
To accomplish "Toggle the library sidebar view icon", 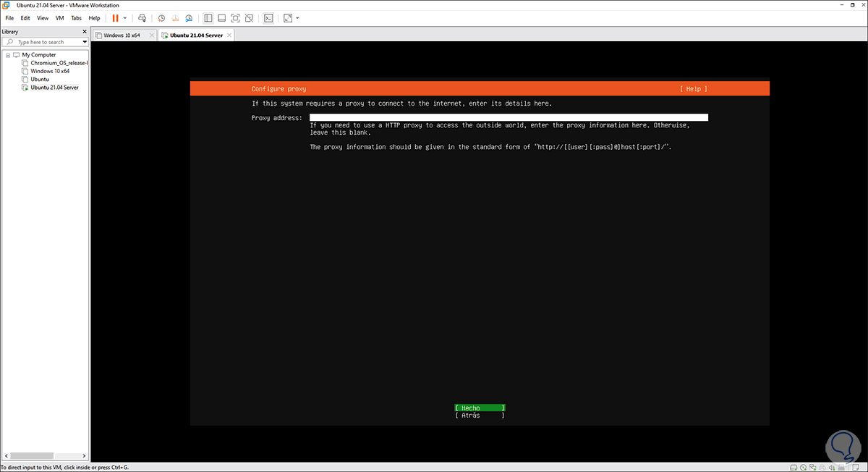I will [x=208, y=17].
